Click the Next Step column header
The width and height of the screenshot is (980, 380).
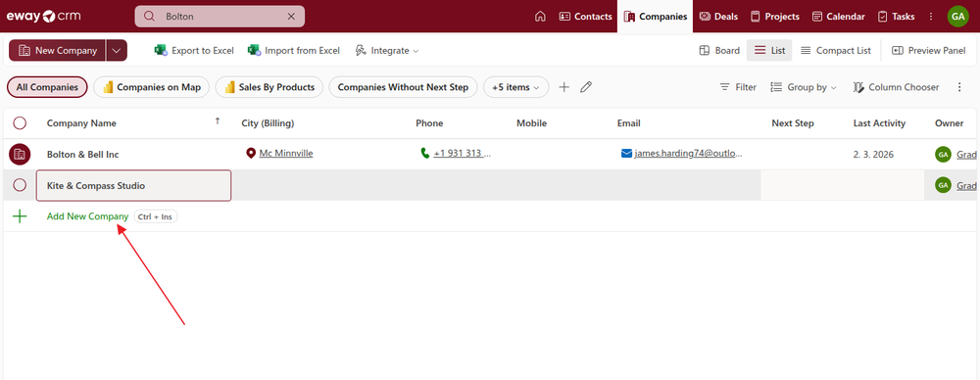coord(793,123)
